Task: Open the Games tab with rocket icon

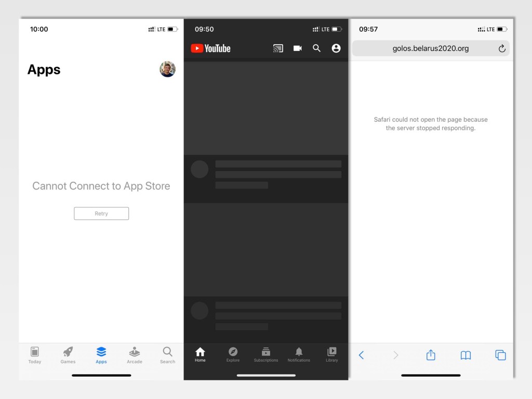Action: click(x=68, y=355)
